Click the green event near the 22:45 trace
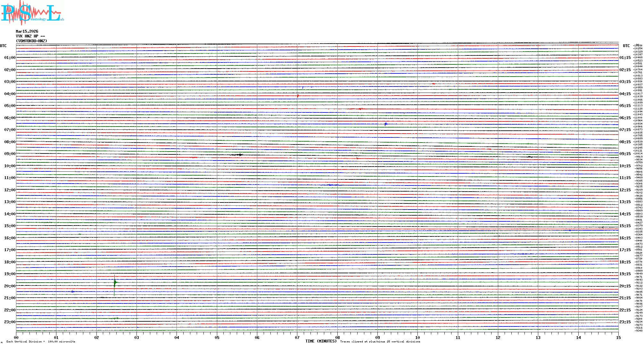The width and height of the screenshot is (644, 346). 115,318
